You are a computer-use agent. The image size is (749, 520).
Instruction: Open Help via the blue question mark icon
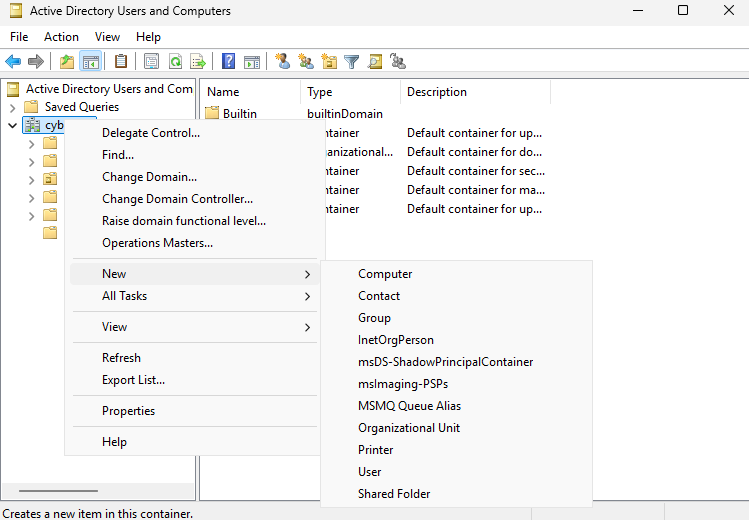pos(229,61)
